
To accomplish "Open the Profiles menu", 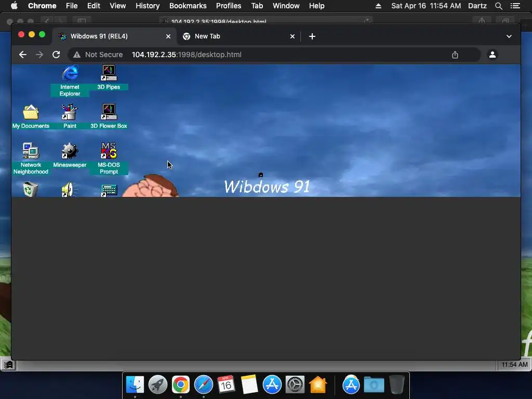I will (229, 6).
